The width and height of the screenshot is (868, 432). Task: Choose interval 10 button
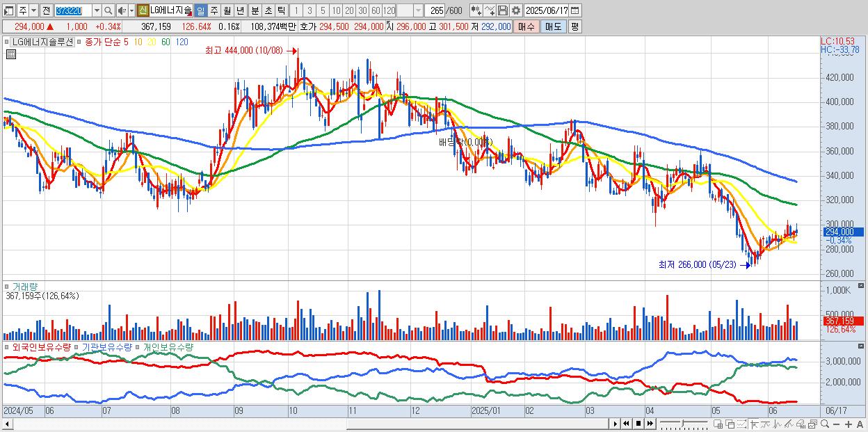pyautogui.click(x=336, y=10)
